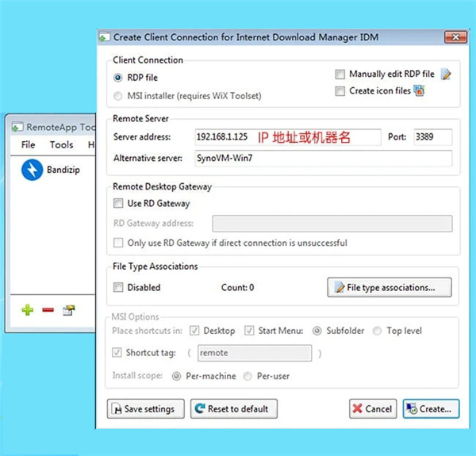Click the edit app properties icon in RemoteApp Tool
Viewport: 476px width, 456px height.
pyautogui.click(x=68, y=310)
